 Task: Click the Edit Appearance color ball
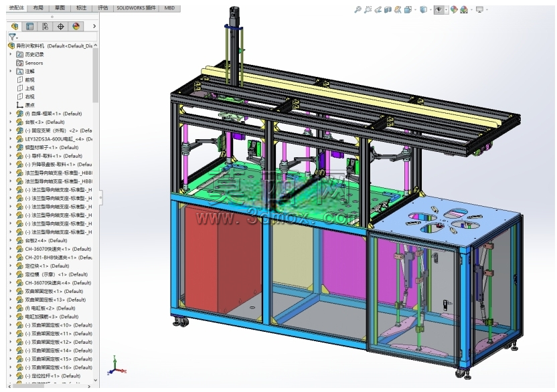click(x=454, y=9)
